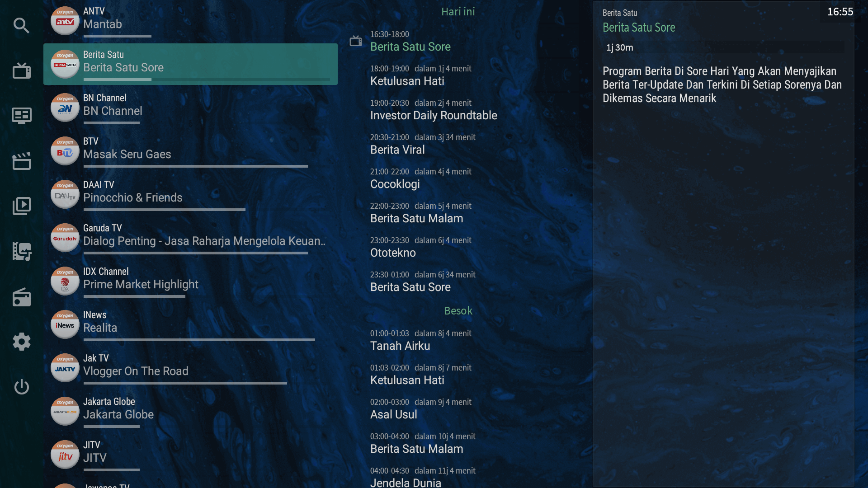
Task: Click the Jakarta Globe channel logo
Action: (x=65, y=411)
